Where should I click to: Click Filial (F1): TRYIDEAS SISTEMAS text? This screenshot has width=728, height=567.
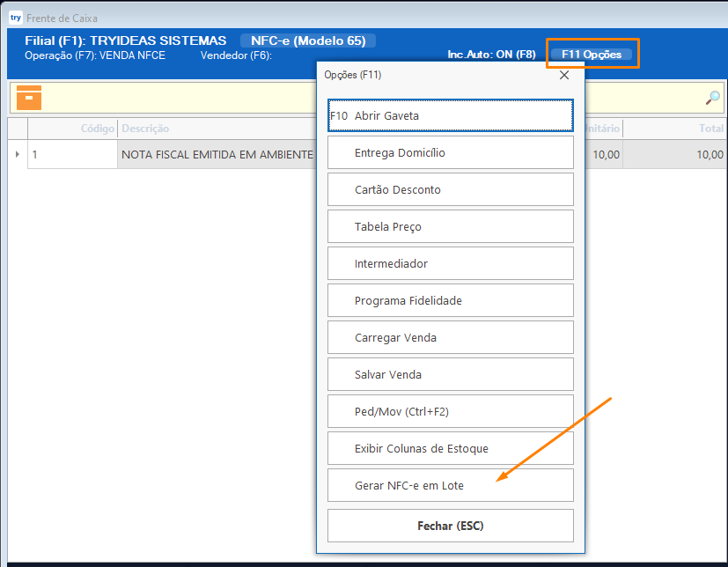pyautogui.click(x=125, y=40)
